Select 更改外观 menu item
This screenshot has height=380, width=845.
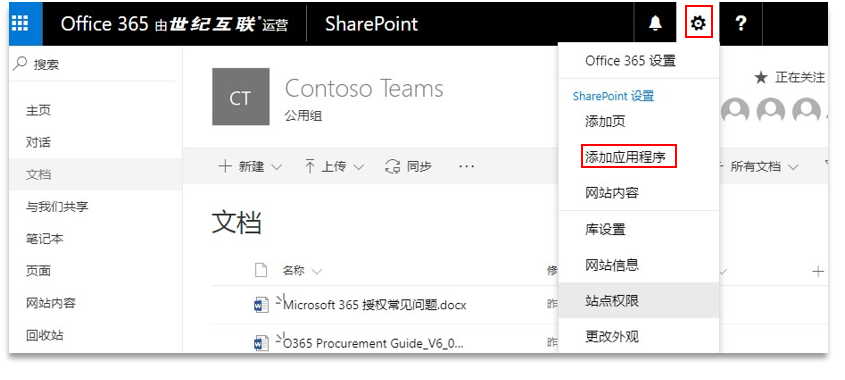[612, 336]
